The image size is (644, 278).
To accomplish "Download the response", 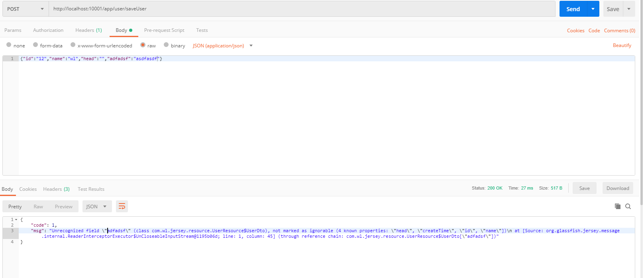I will pyautogui.click(x=618, y=188).
